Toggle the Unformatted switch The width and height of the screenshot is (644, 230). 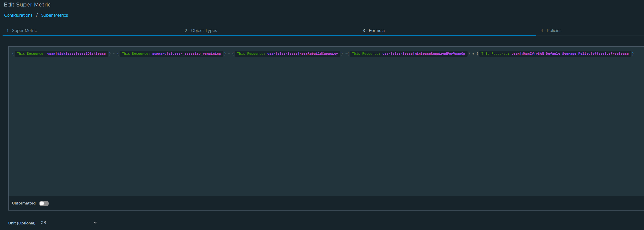pos(44,203)
